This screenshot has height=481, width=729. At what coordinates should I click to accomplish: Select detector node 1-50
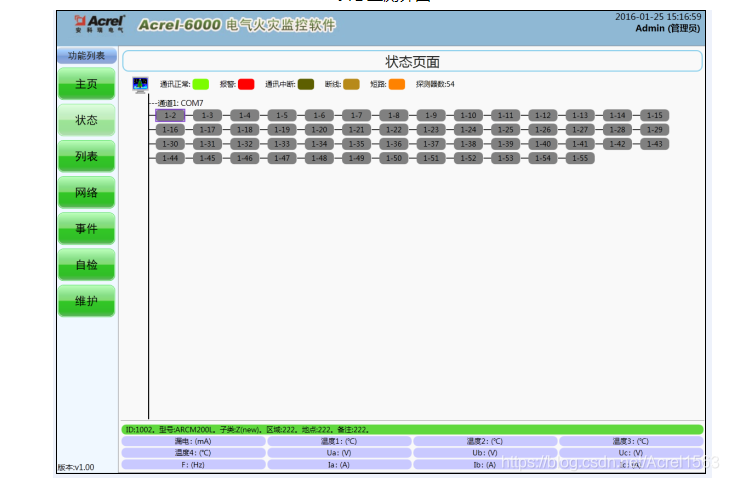394,158
